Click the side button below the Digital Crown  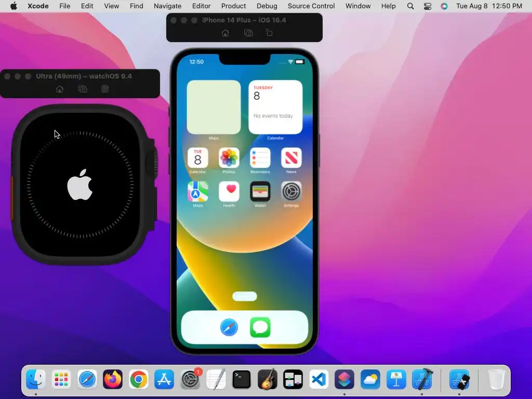tap(155, 204)
